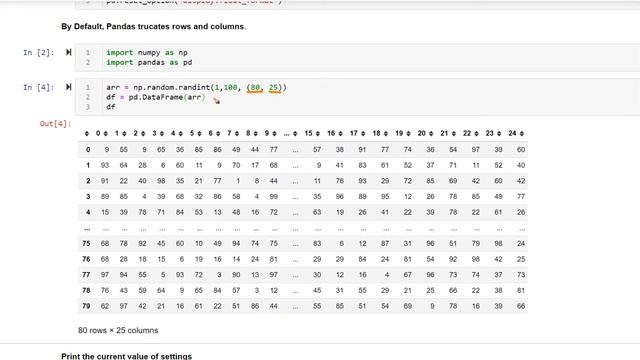This screenshot has height=360, width=640.
Task: Sort the table by column 9
Action: pos(274,133)
